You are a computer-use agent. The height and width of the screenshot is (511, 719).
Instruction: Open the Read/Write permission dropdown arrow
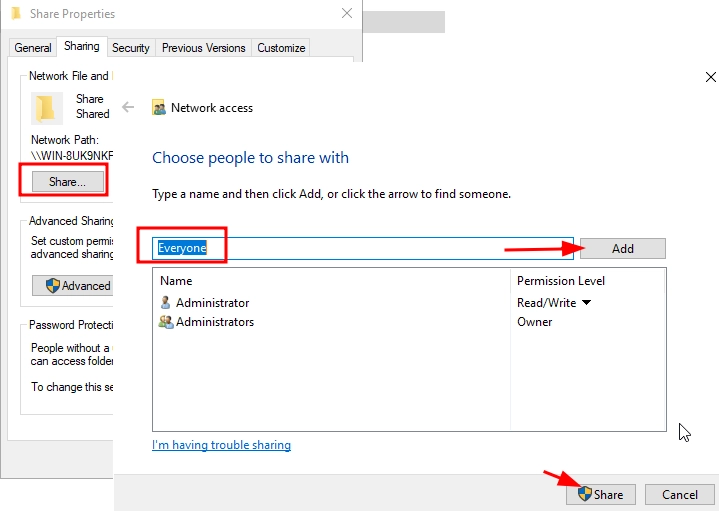point(586,302)
